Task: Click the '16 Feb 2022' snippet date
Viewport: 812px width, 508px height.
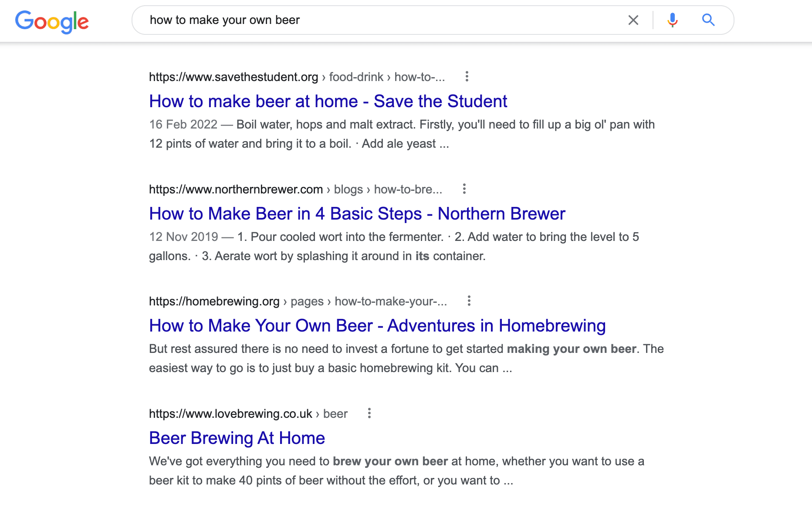Action: pyautogui.click(x=183, y=125)
